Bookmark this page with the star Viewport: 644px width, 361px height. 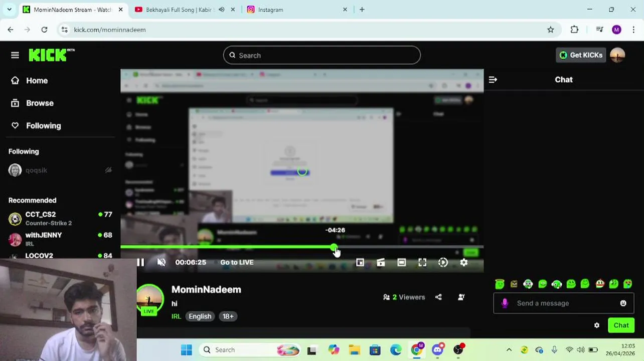coord(551,30)
